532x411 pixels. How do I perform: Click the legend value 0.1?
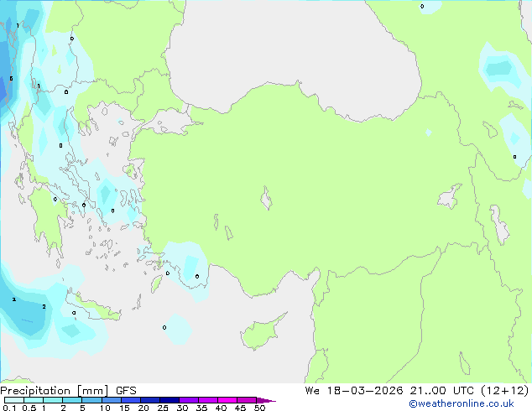tap(9, 408)
